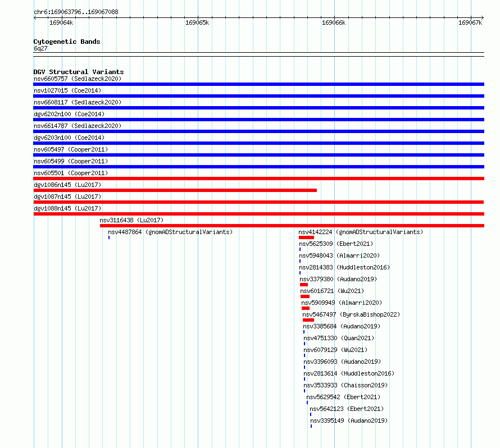500x448 pixels.
Task: Click the 169064k ruler tick label
Action: (x=61, y=22)
